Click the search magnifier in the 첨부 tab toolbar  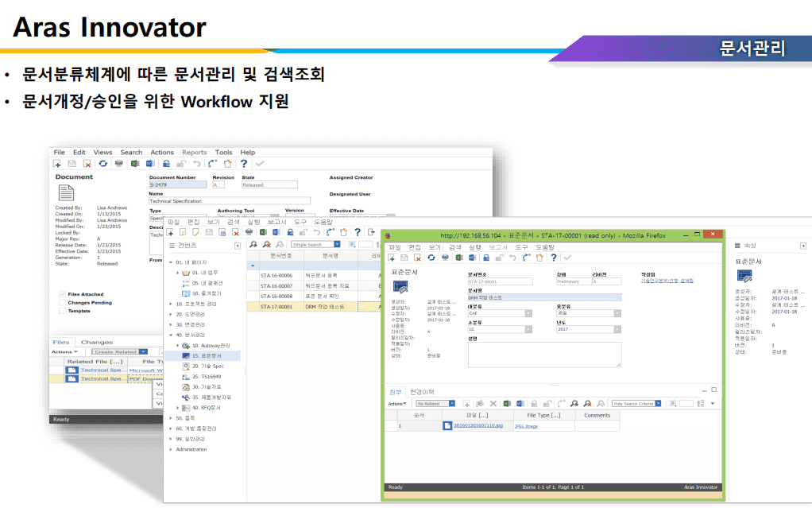pyautogui.click(x=574, y=403)
